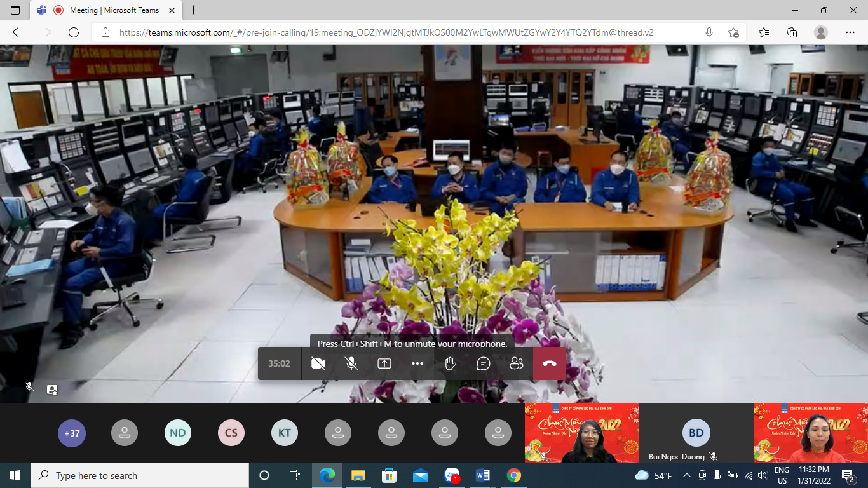This screenshot has height=488, width=868.
Task: Hang up the call with red button
Action: 550,363
